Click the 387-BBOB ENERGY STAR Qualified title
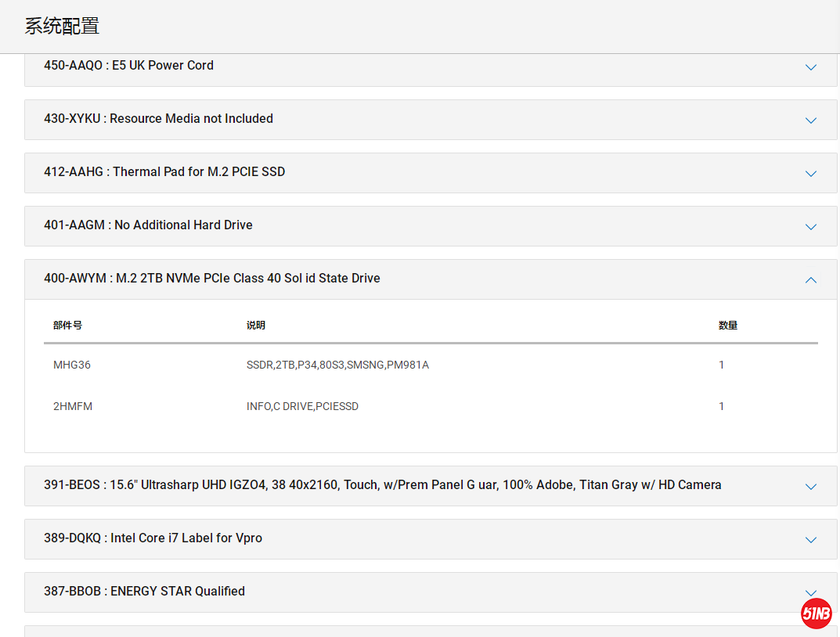 [x=144, y=592]
